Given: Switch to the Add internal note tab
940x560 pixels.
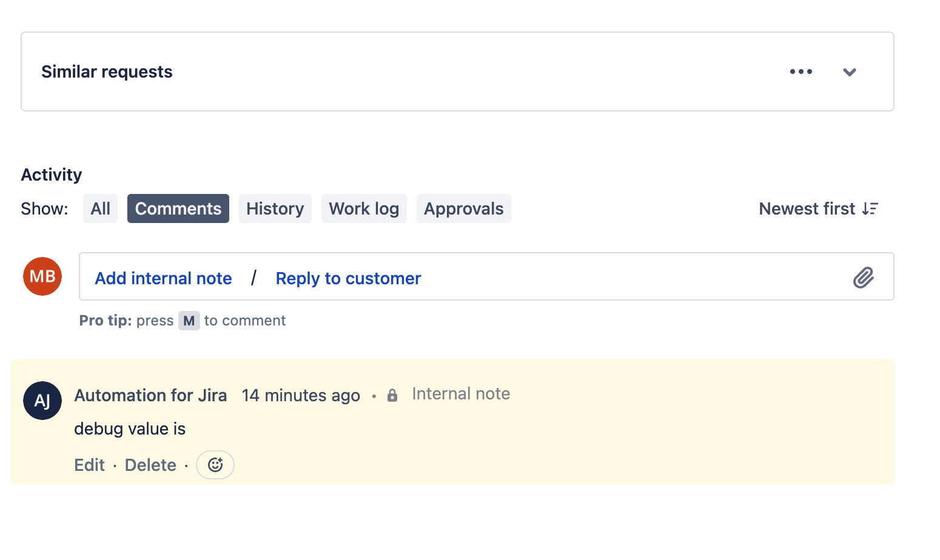Looking at the screenshot, I should coord(163,278).
